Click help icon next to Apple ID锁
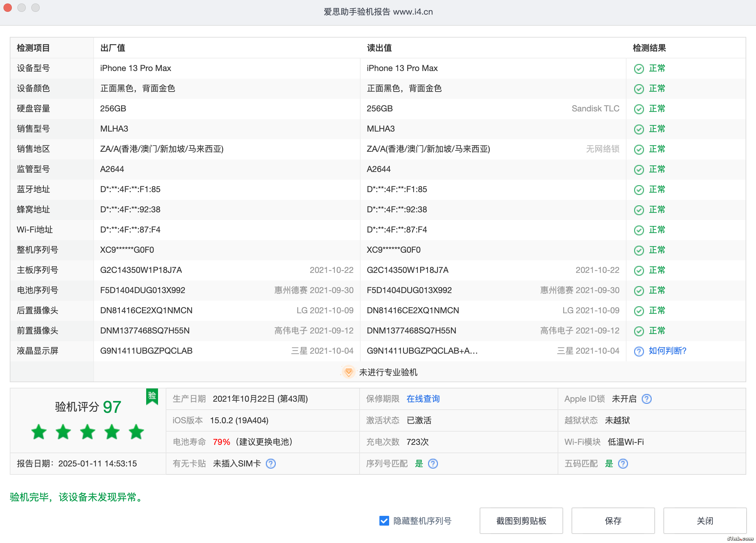Image resolution: width=756 pixels, height=543 pixels. pyautogui.click(x=646, y=399)
